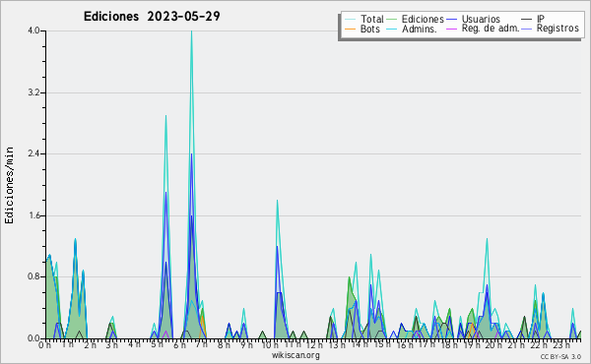Click the green Ediciones legend line swatch

click(x=392, y=20)
